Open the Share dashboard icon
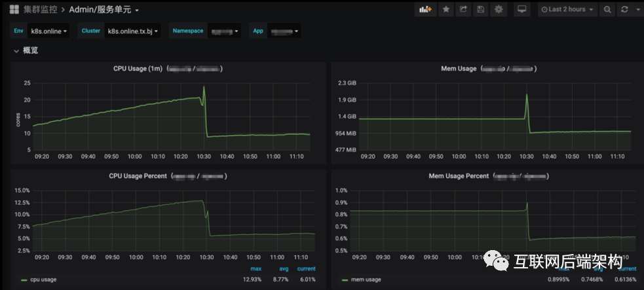 [x=463, y=9]
